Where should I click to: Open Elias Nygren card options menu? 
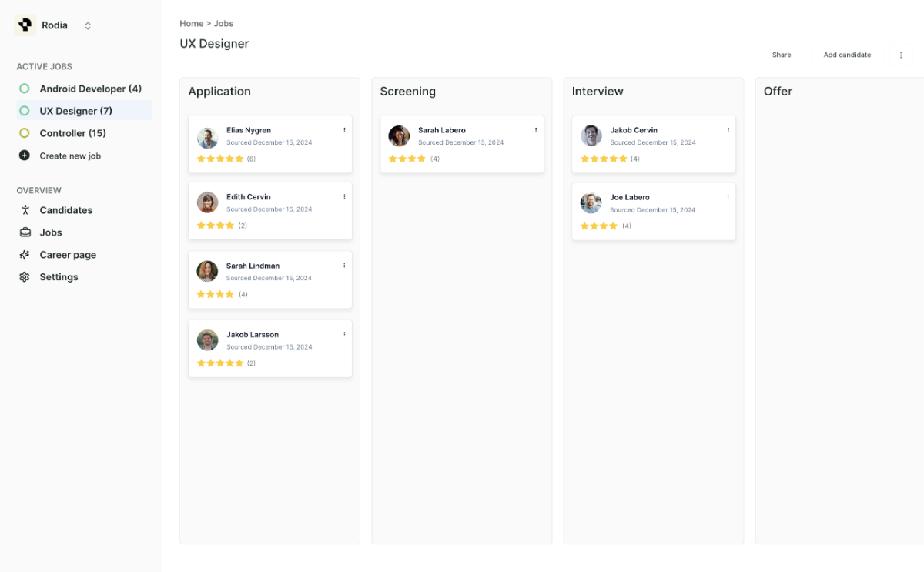click(344, 130)
